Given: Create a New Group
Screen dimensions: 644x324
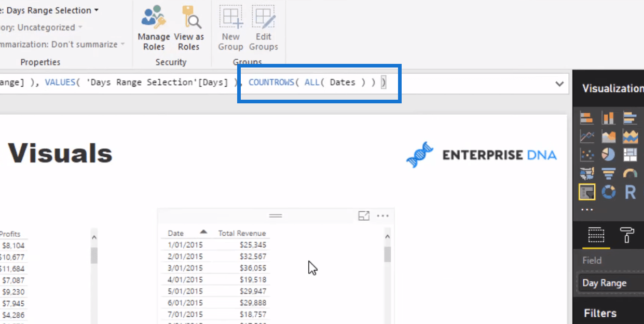Looking at the screenshot, I should [x=230, y=28].
